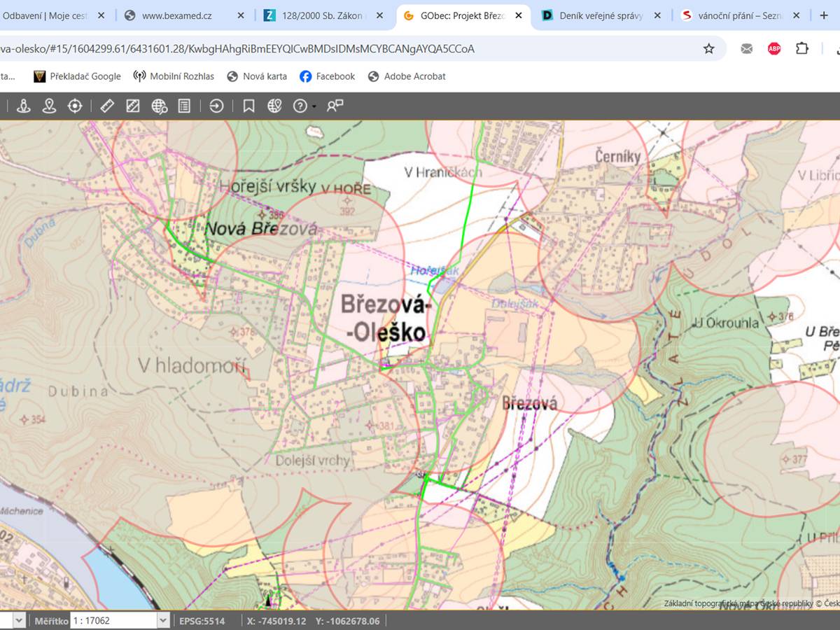The image size is (840, 630).
Task: Open the legend document icon
Action: [185, 106]
